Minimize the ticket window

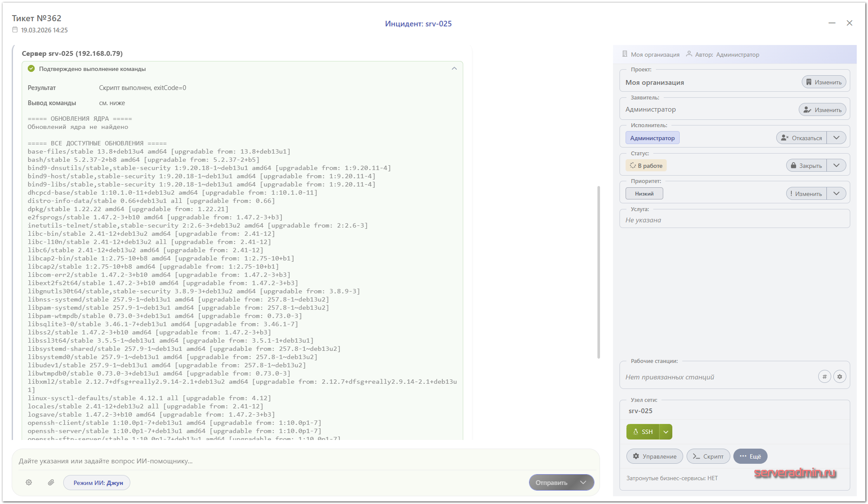click(832, 23)
